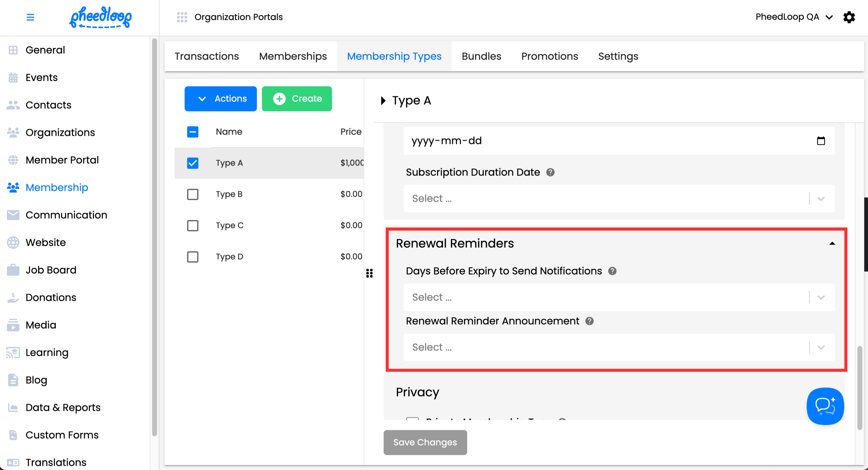The width and height of the screenshot is (868, 470).
Task: Open the PheedLoop QA account dropdown
Action: pyautogui.click(x=794, y=17)
